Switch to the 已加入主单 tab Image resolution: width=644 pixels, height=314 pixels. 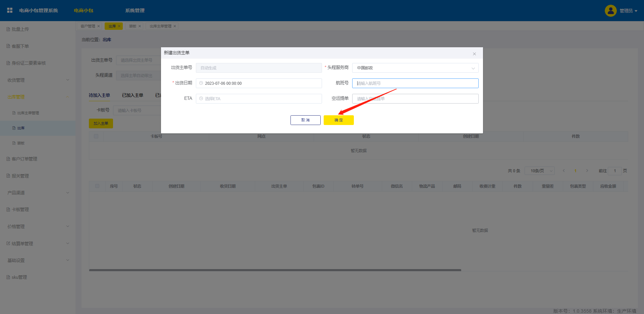pyautogui.click(x=132, y=96)
